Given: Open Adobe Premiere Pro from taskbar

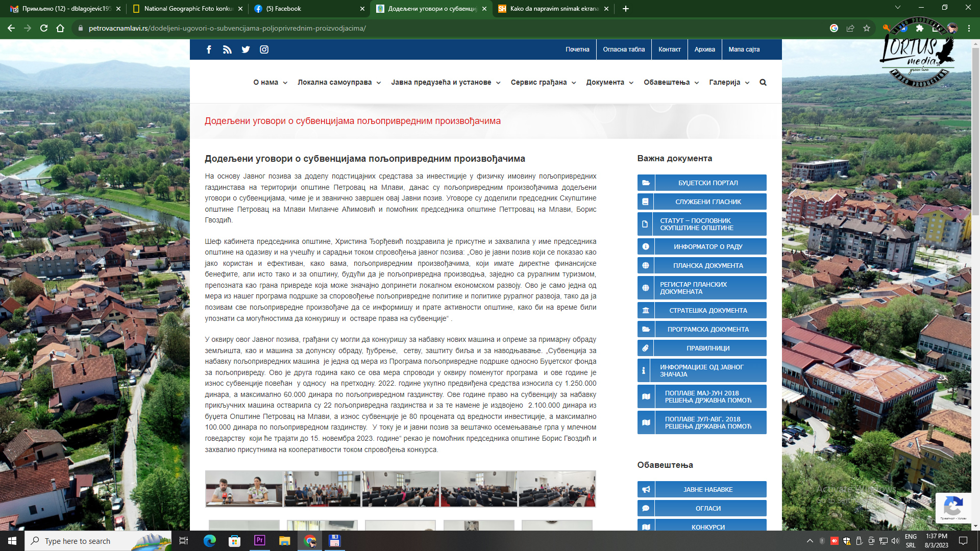Looking at the screenshot, I should point(259,540).
